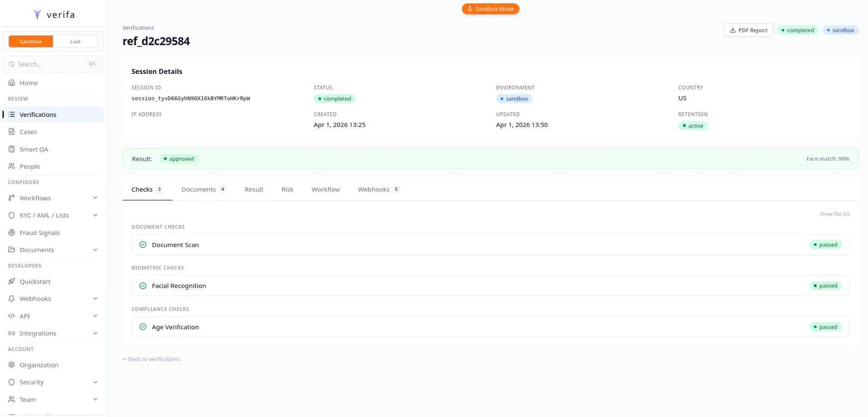Expand the Webhooks sidebar chevron
868x417 pixels.
tap(95, 299)
